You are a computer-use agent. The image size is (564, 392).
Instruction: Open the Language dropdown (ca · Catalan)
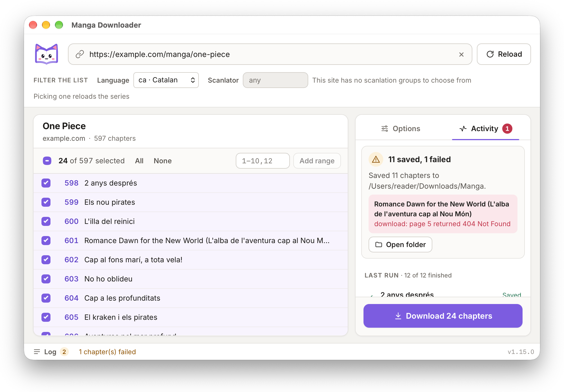pyautogui.click(x=166, y=80)
